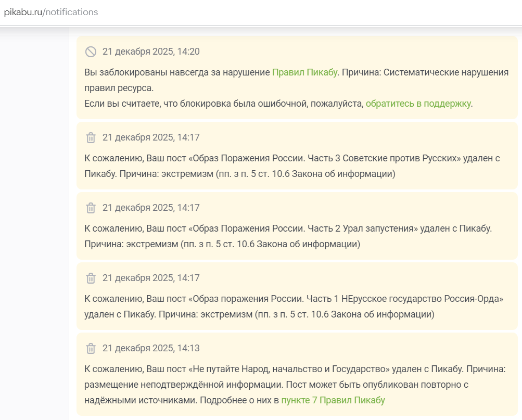Click trash icon for 'Часть 2 Урал запустения' notification
Viewport: 522px width, 420px height.
[91, 208]
